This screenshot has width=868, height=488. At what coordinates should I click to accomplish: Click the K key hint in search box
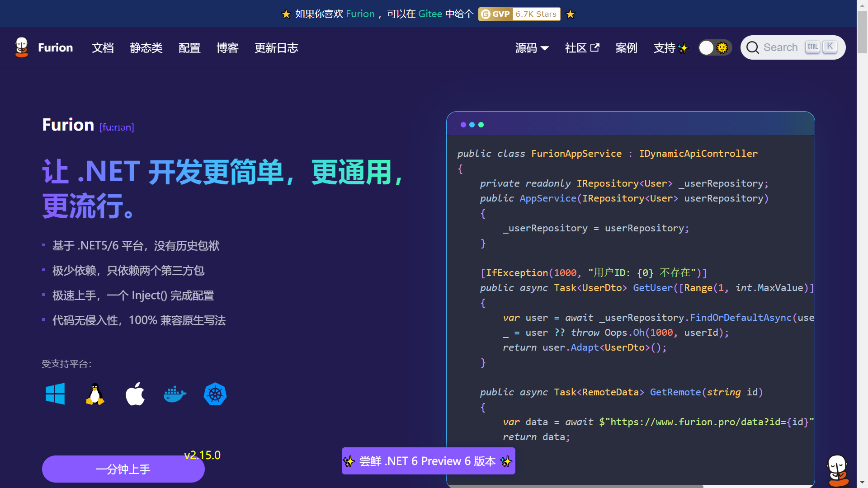830,47
